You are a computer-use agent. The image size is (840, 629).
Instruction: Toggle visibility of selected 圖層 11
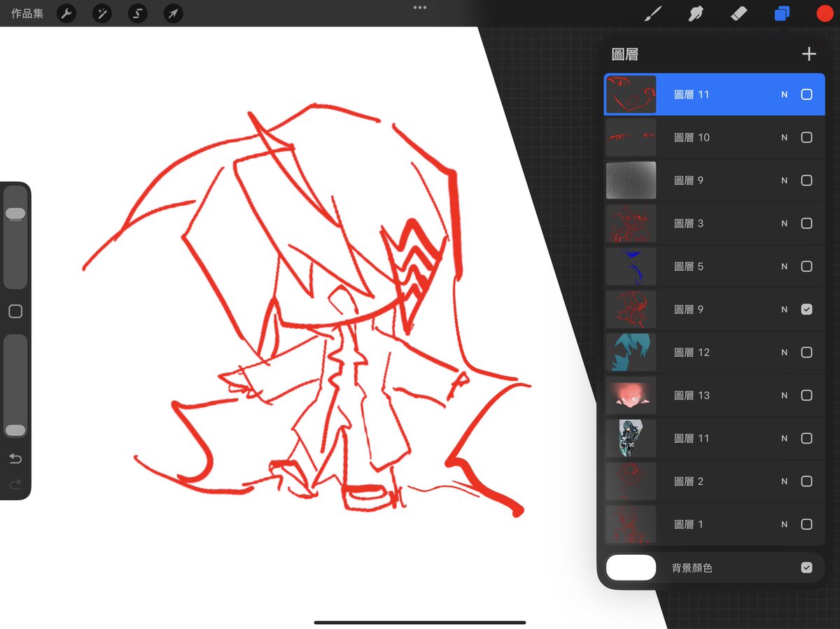(806, 94)
